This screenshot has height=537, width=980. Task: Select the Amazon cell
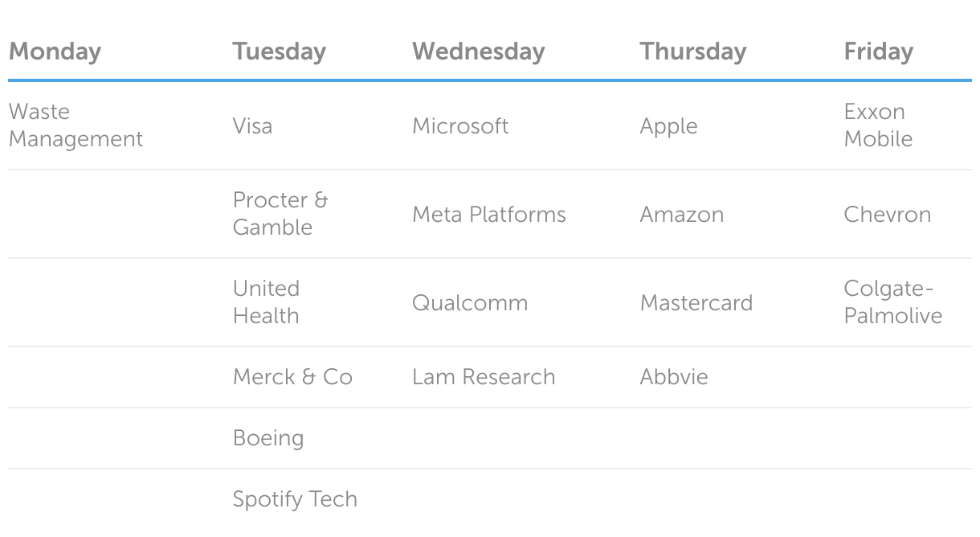(x=681, y=215)
